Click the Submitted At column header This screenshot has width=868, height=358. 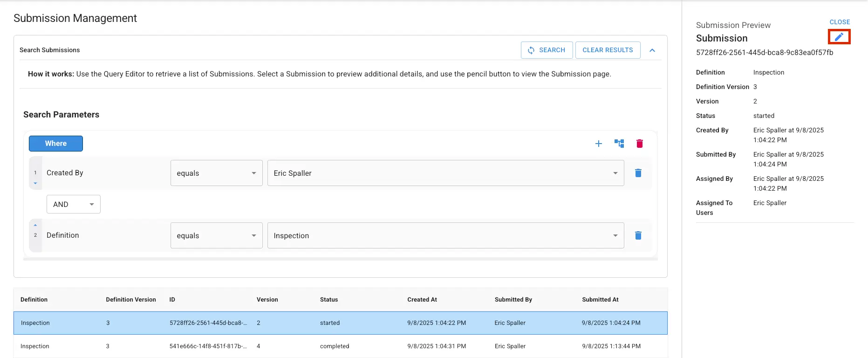pyautogui.click(x=600, y=300)
